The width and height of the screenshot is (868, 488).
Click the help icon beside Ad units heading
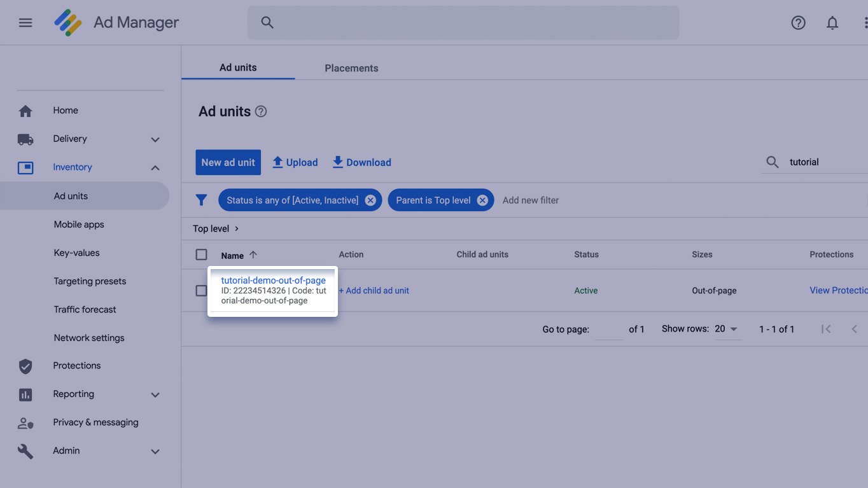[261, 111]
